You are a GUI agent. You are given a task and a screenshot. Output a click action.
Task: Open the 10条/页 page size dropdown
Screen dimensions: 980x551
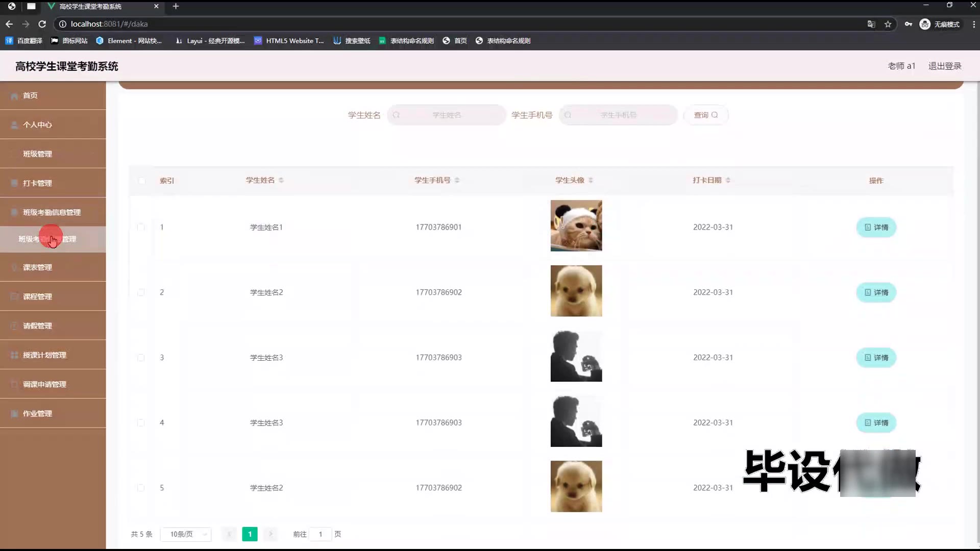[186, 534]
